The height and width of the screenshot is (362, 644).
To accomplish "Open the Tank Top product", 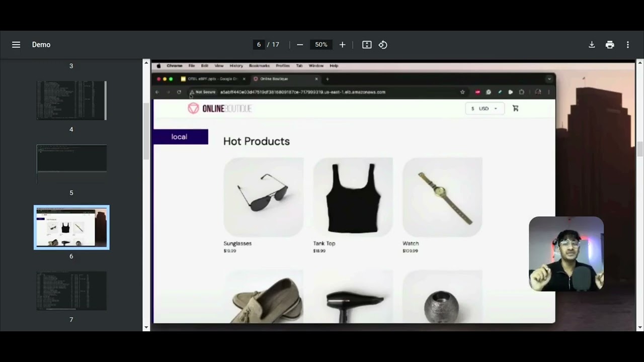I will click(353, 197).
